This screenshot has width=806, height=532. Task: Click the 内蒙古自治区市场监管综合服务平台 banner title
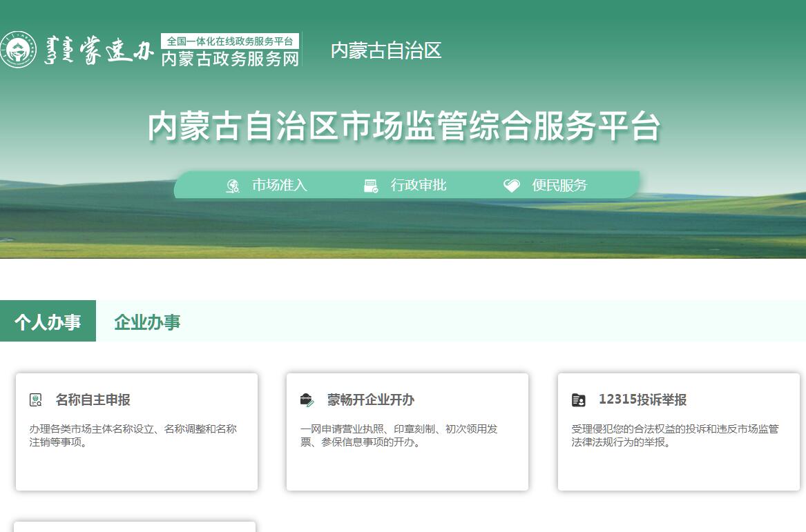404,127
